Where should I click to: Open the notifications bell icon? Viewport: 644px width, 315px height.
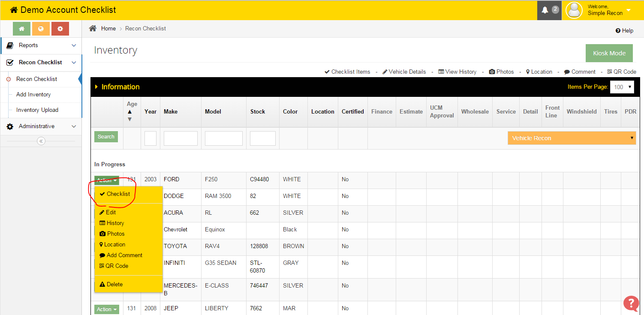(545, 10)
